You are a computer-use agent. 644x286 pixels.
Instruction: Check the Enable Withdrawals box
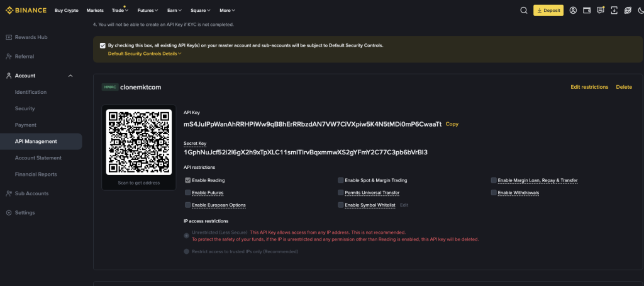click(494, 192)
